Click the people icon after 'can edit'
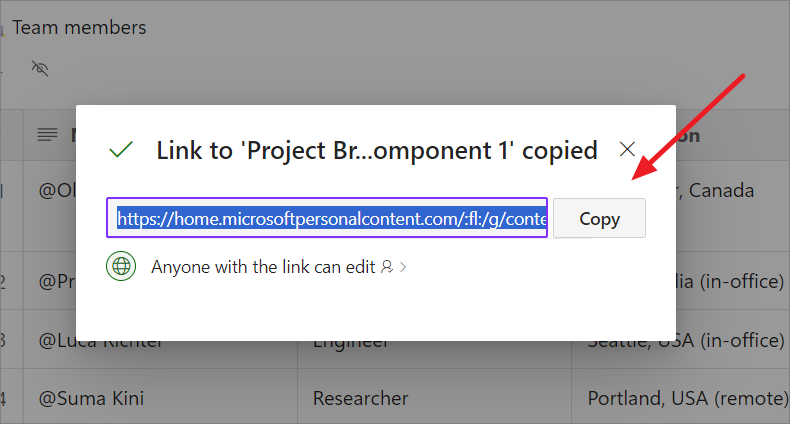790x424 pixels. (x=386, y=267)
